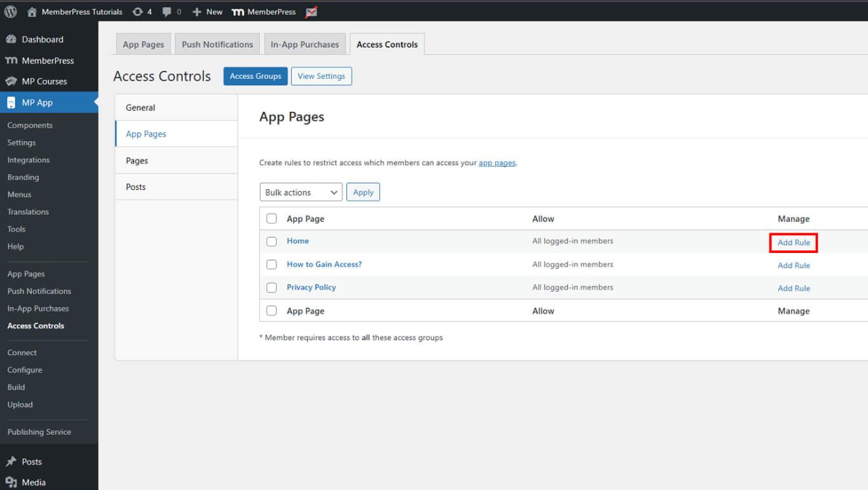Image resolution: width=868 pixels, height=490 pixels.
Task: Follow the app pages hyperlink in description
Action: [497, 163]
